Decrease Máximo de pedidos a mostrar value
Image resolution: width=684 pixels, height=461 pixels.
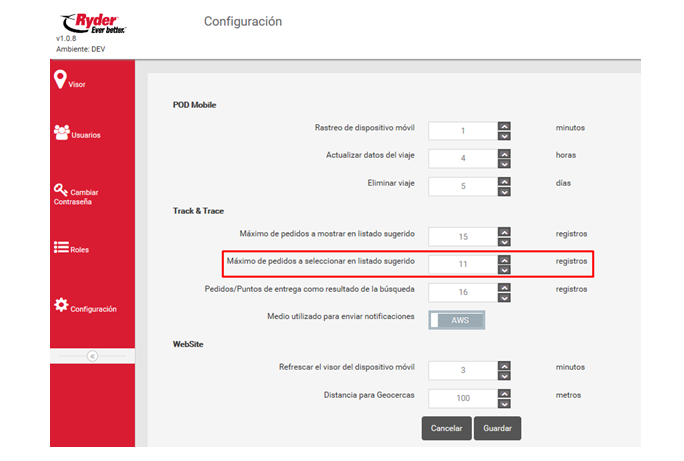pos(504,242)
